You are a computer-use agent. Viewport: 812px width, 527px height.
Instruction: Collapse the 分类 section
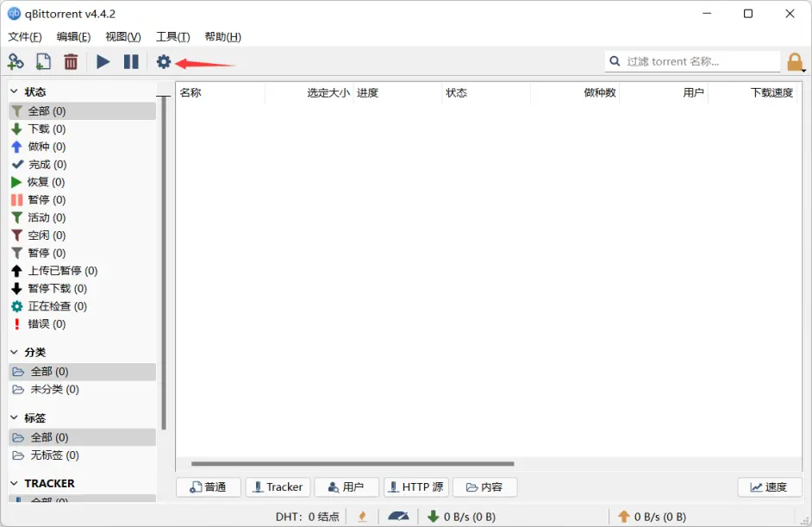coord(14,352)
